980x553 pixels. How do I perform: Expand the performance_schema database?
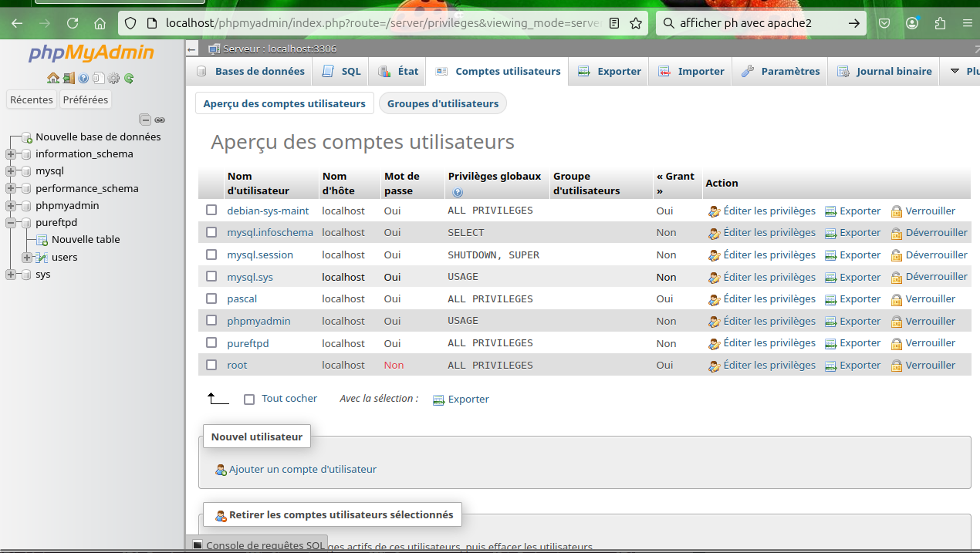point(11,189)
